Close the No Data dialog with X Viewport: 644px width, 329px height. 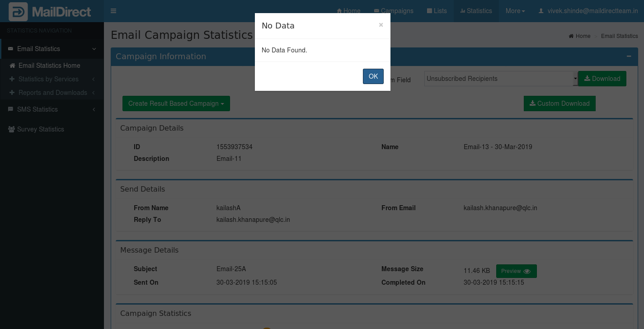pyautogui.click(x=381, y=25)
